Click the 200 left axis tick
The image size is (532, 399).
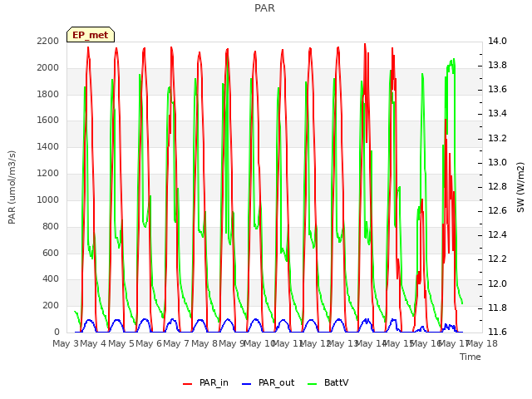pyautogui.click(x=51, y=305)
